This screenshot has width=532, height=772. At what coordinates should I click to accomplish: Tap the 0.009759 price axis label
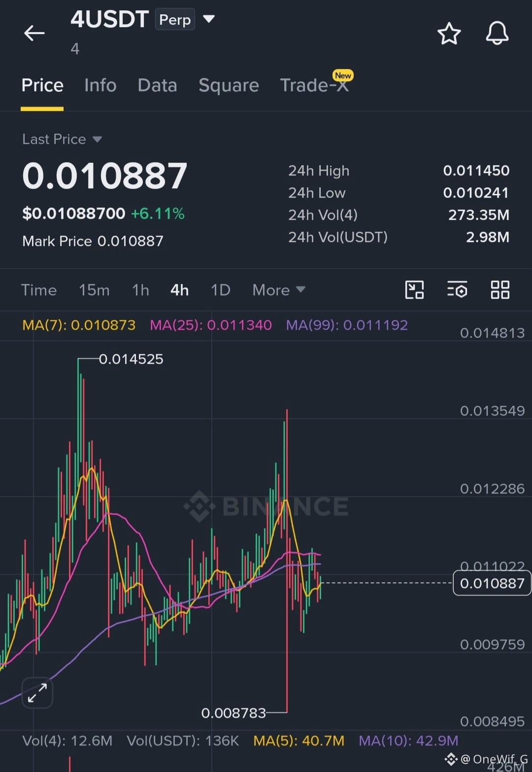coord(492,644)
